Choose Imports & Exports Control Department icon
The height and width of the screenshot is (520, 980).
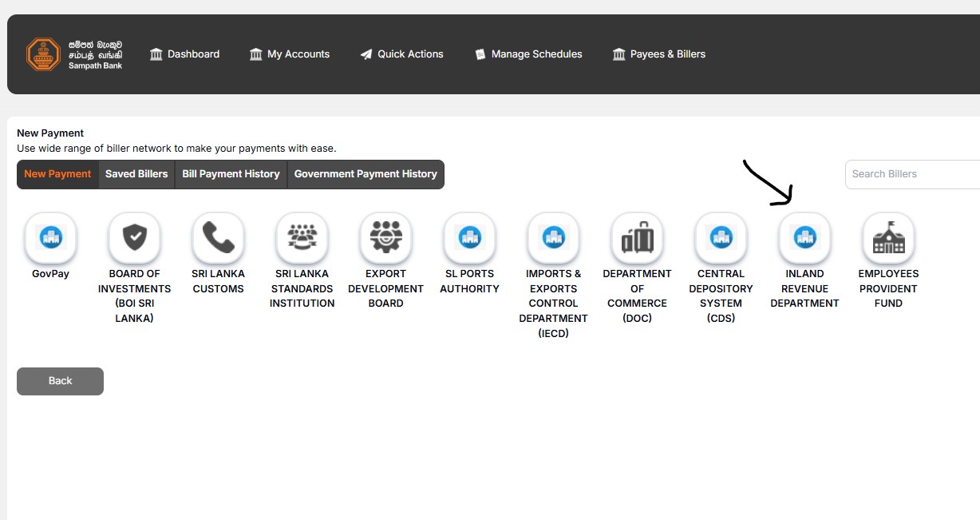tap(554, 237)
